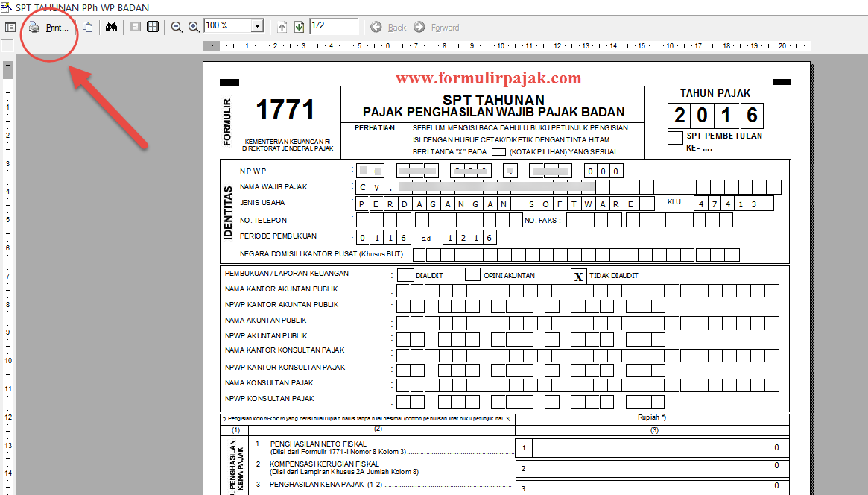The image size is (868, 495).
Task: Click the PERIODE PEMBUKUAN label
Action: pyautogui.click(x=279, y=236)
